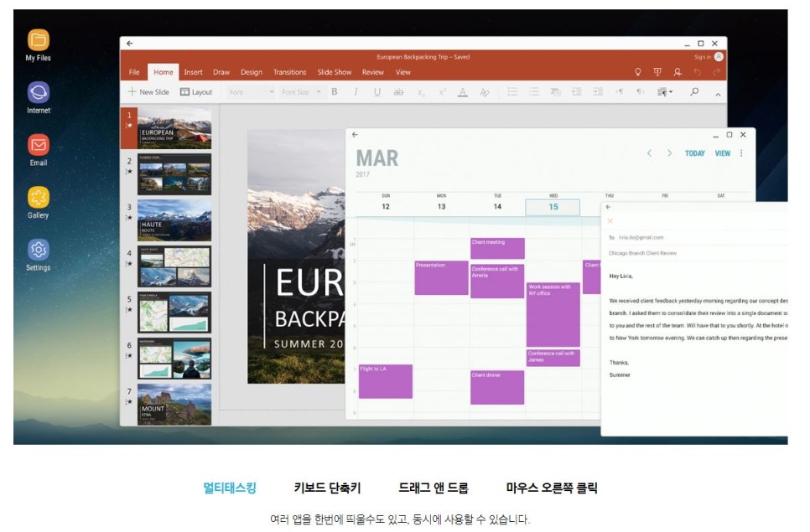Apply superscript in PowerPoint toolbar
Screen dimensions: 810x532
(x=442, y=92)
